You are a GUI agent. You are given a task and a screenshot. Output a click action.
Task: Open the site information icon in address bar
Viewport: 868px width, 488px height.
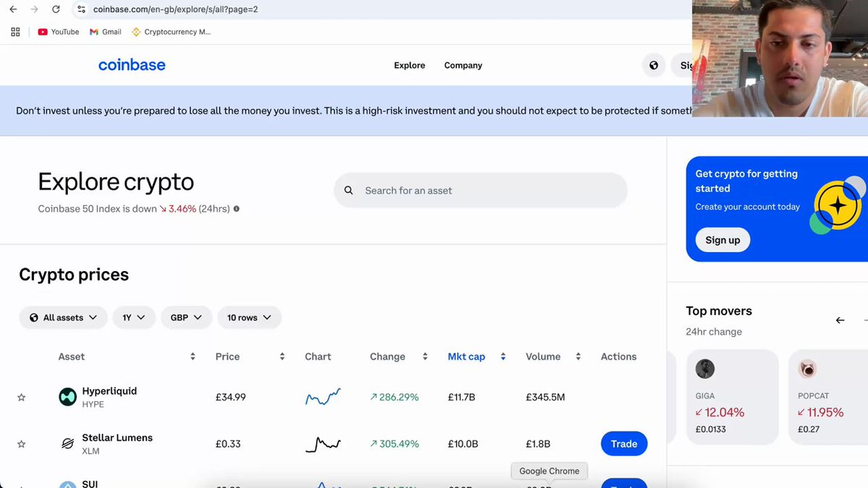tap(81, 9)
